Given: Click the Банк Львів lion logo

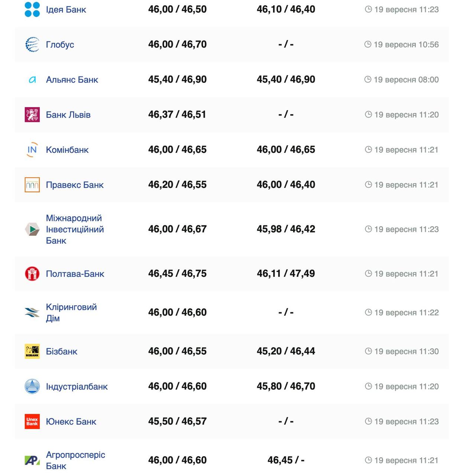Looking at the screenshot, I should pyautogui.click(x=32, y=115).
